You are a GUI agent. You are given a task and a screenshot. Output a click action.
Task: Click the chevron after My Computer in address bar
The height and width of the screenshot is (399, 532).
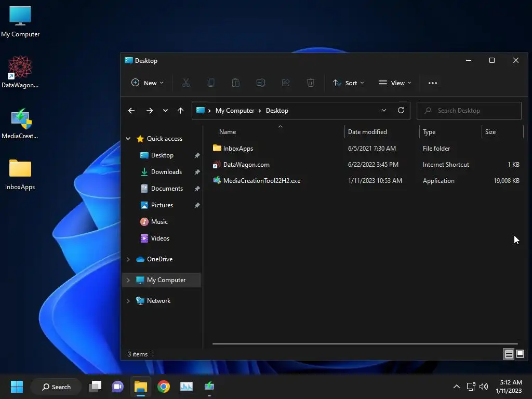coord(260,111)
